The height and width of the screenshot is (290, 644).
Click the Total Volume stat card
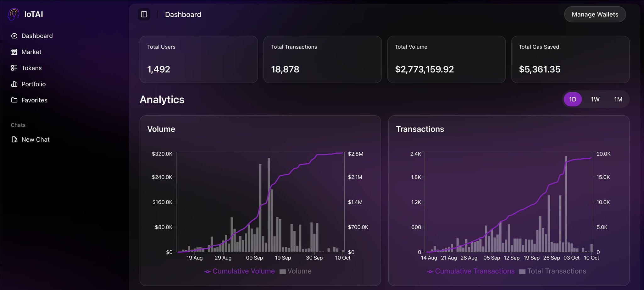point(446,59)
